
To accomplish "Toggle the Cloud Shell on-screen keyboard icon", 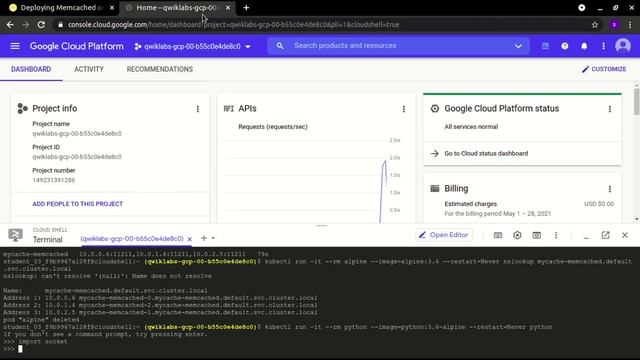I will [498, 235].
